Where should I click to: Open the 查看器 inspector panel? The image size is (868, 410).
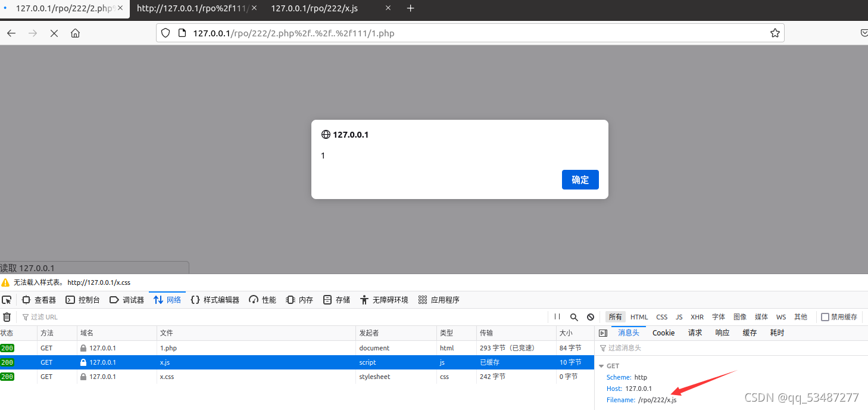(39, 300)
